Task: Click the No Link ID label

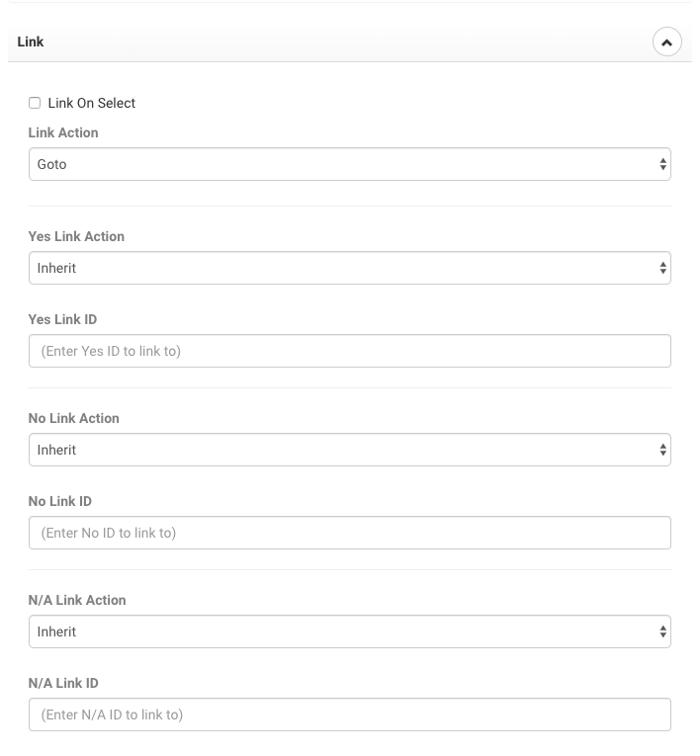Action: [x=59, y=501]
